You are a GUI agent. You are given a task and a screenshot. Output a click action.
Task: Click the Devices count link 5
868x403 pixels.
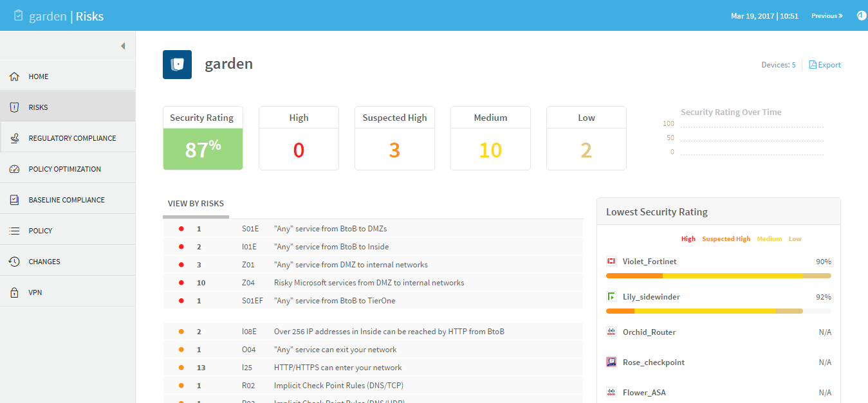(793, 65)
